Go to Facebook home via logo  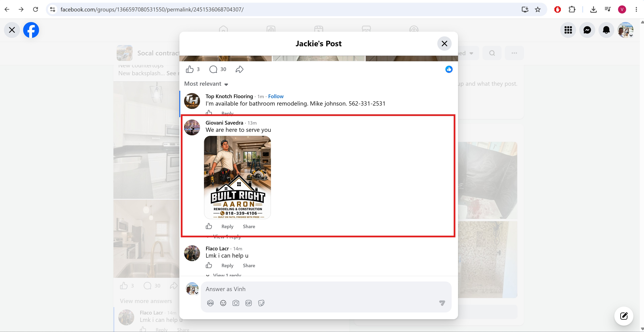click(31, 30)
